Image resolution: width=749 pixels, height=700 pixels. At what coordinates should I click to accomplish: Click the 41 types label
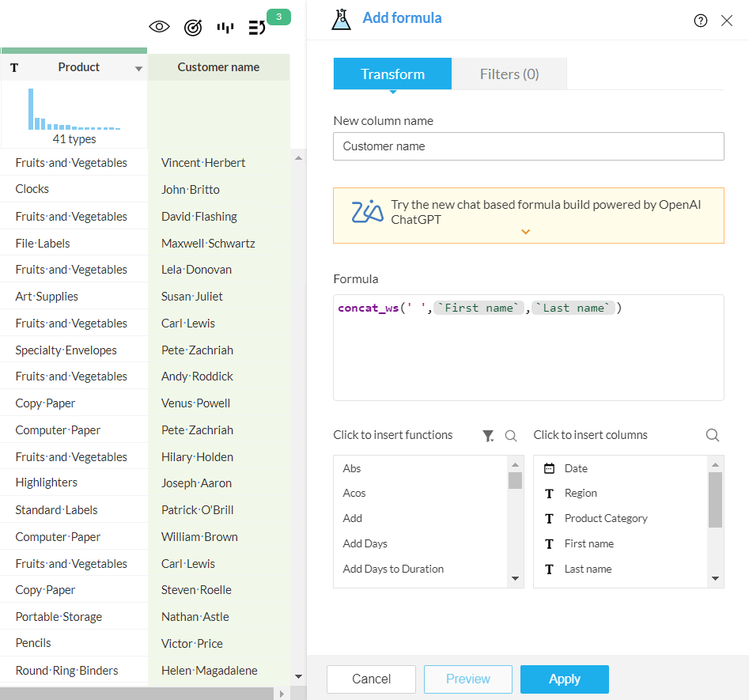pyautogui.click(x=74, y=139)
